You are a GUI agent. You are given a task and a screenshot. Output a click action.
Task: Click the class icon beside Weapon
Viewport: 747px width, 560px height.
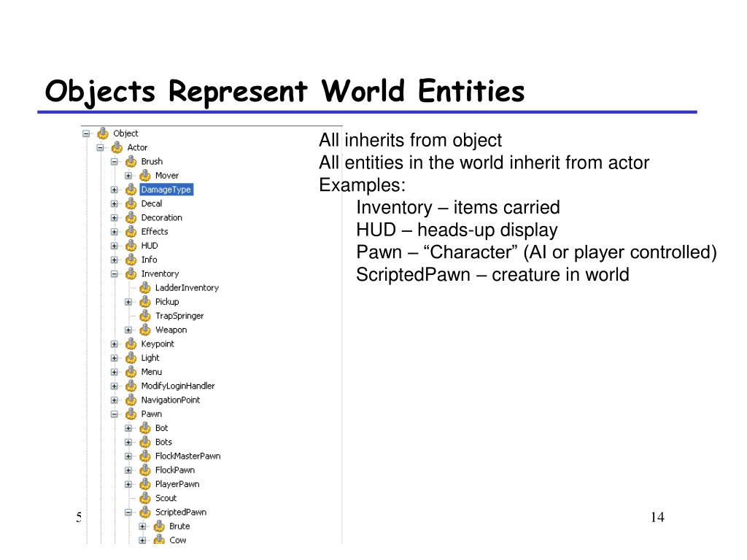(145, 330)
